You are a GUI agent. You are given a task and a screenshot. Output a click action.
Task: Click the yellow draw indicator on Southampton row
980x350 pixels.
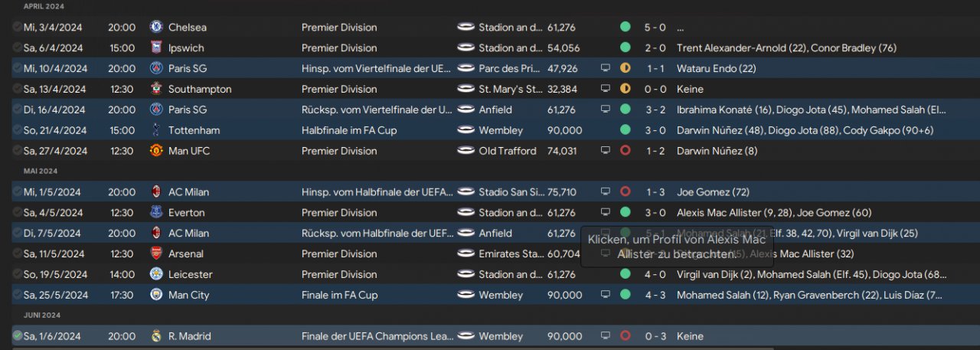[x=626, y=89]
